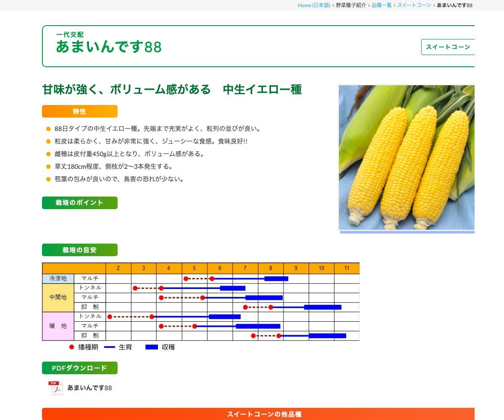This screenshot has width=504, height=420.
Task: Click the green 栽培のポイント section header
Action: point(79,202)
